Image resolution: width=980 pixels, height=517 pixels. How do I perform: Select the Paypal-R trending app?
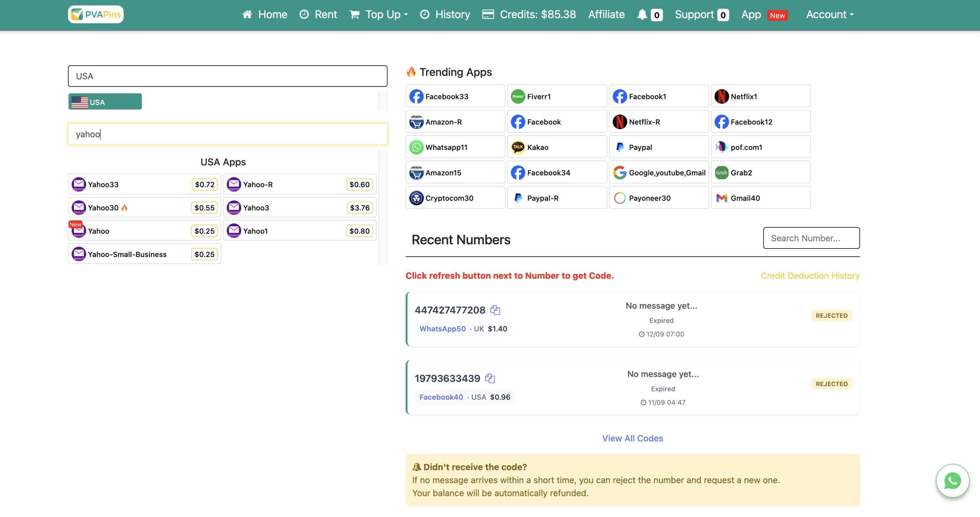[x=557, y=198]
